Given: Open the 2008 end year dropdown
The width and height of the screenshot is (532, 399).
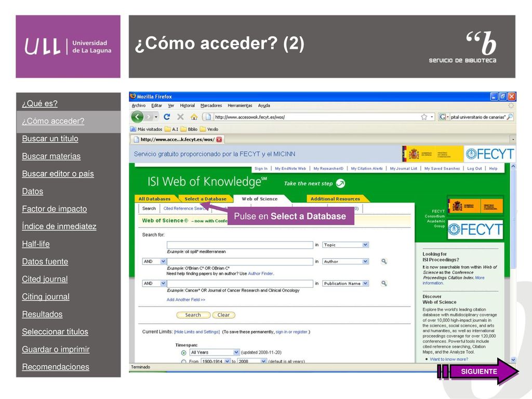Looking at the screenshot, I should [x=252, y=362].
